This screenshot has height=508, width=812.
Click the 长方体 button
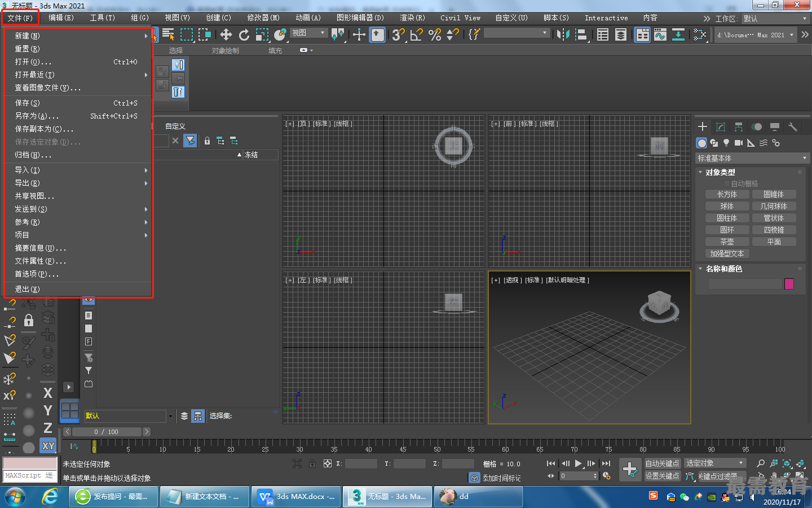click(x=727, y=194)
